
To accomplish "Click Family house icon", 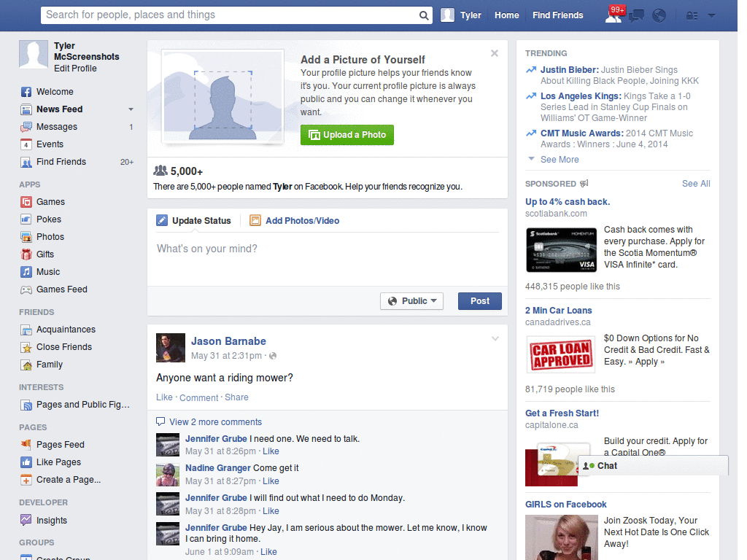I will (26, 365).
